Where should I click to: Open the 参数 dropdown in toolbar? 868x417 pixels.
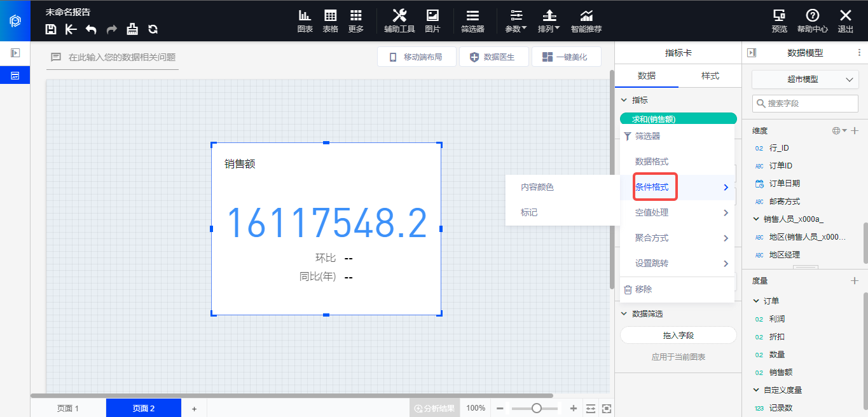tap(516, 21)
